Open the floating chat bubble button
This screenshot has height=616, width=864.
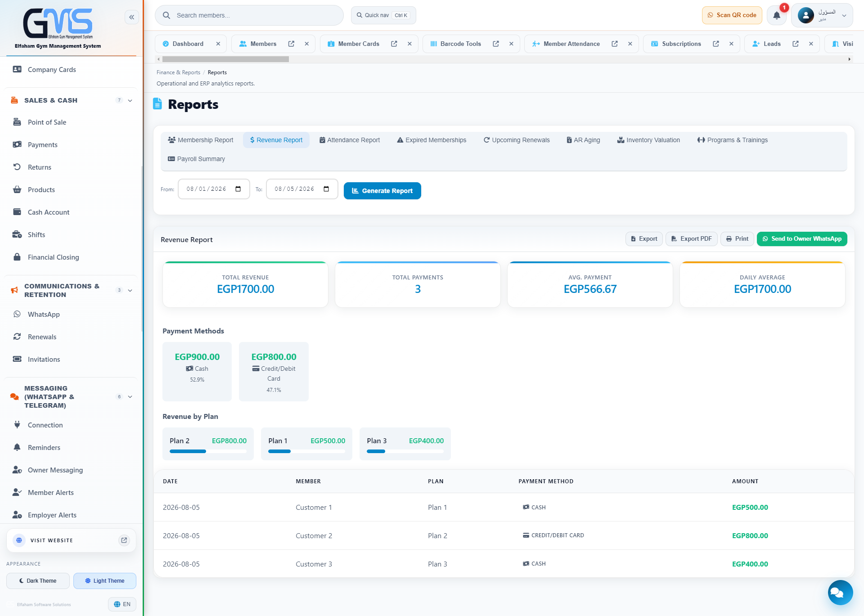point(840,592)
